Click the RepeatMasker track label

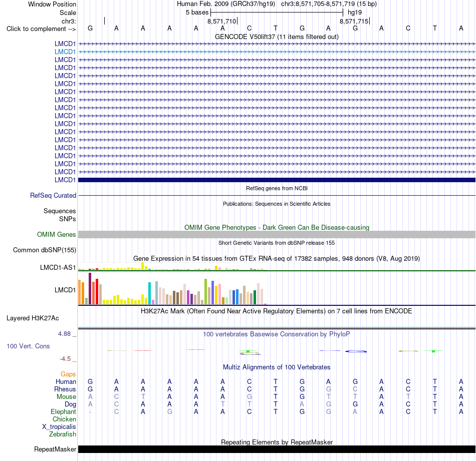point(55,449)
